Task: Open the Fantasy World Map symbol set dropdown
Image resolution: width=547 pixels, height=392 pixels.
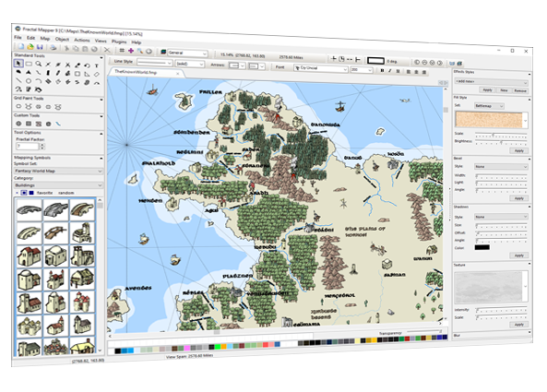Action: [x=58, y=171]
